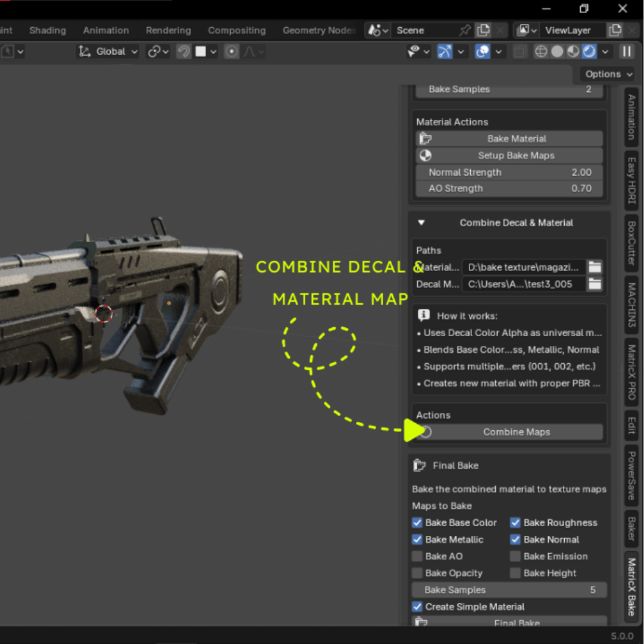Open the Compositing workspace tab

(x=236, y=30)
